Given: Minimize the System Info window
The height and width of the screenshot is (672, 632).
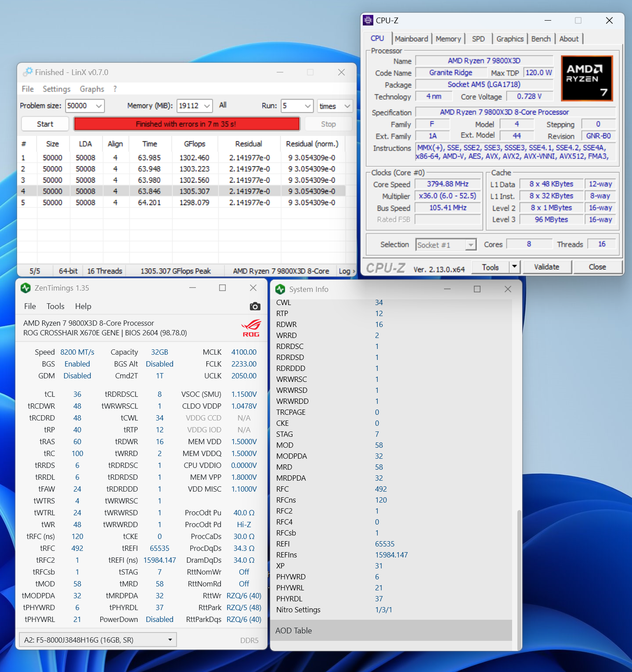Looking at the screenshot, I should (447, 289).
